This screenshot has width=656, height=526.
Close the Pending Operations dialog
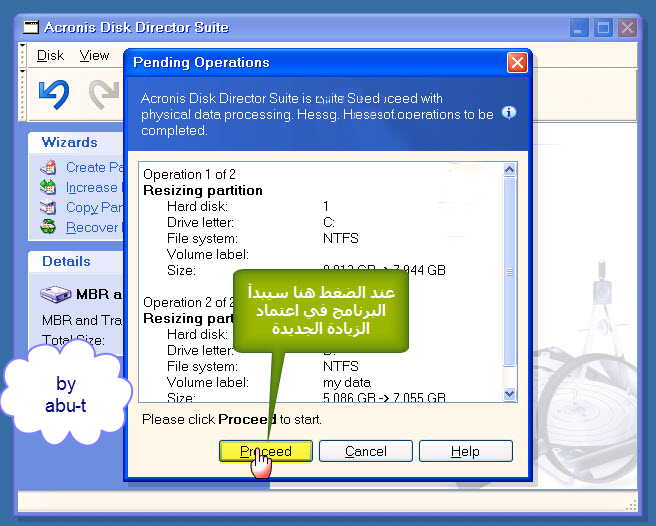[x=517, y=63]
